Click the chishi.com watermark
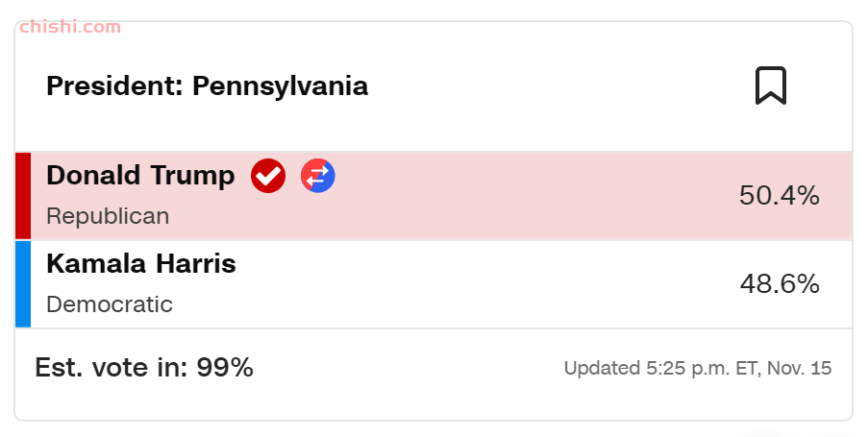Image resolution: width=868 pixels, height=437 pixels. pos(70,27)
